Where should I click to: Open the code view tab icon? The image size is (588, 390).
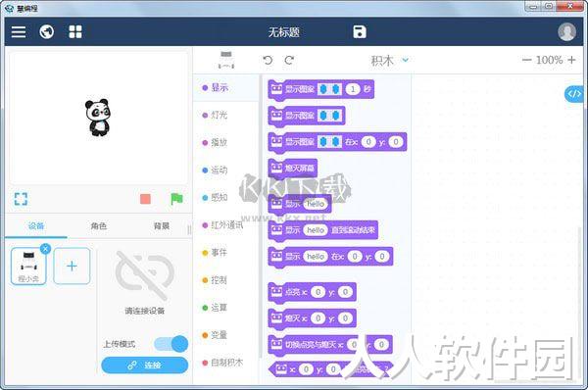pyautogui.click(x=574, y=94)
